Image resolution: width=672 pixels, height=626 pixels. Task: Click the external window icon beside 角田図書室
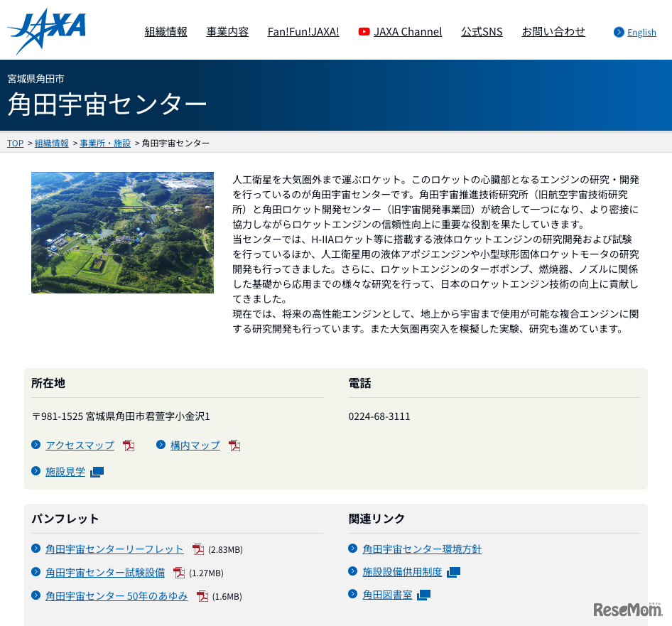click(x=424, y=595)
